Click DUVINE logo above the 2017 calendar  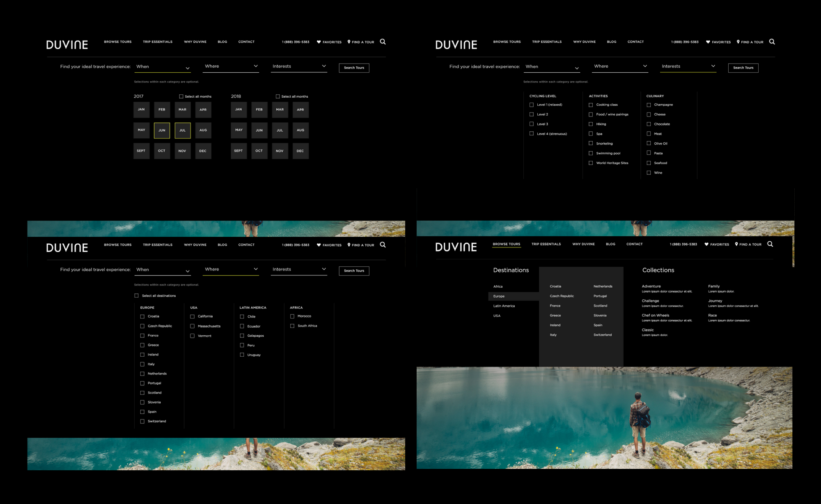(67, 45)
